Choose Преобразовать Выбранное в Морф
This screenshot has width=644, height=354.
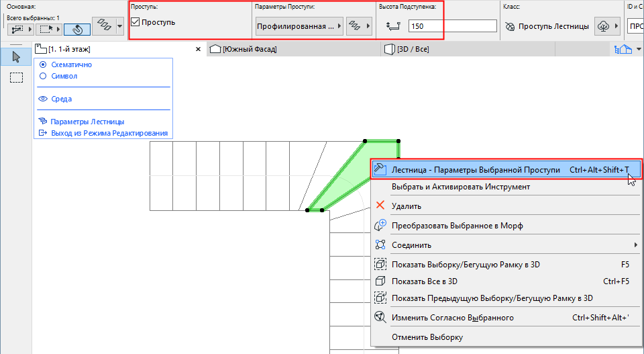click(506, 226)
